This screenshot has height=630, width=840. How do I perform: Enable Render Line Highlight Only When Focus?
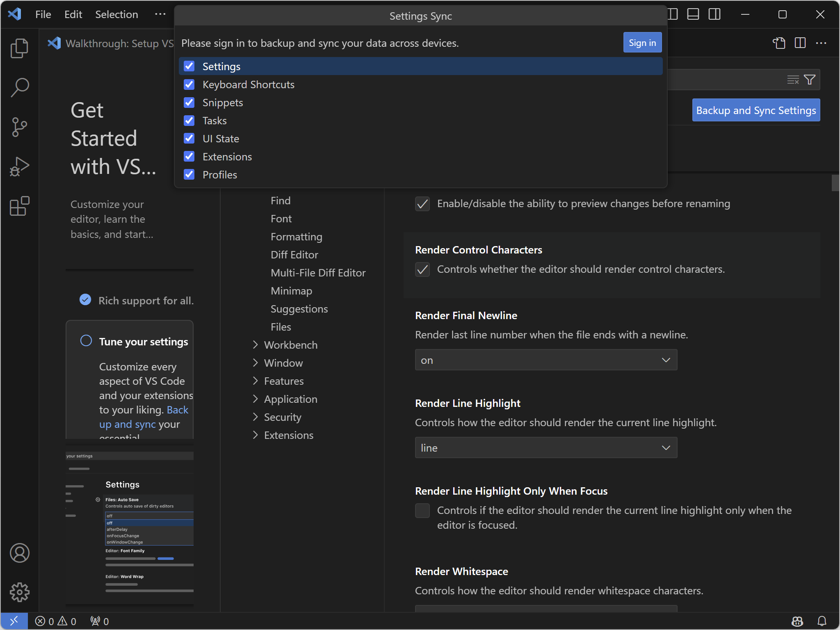pos(422,511)
